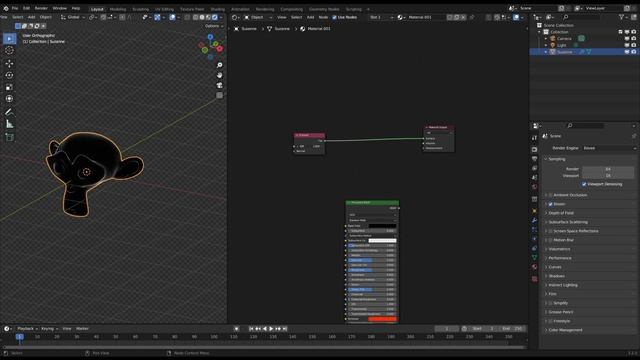Switch to the Shading workspace tab
The image size is (640, 360).
[218, 9]
